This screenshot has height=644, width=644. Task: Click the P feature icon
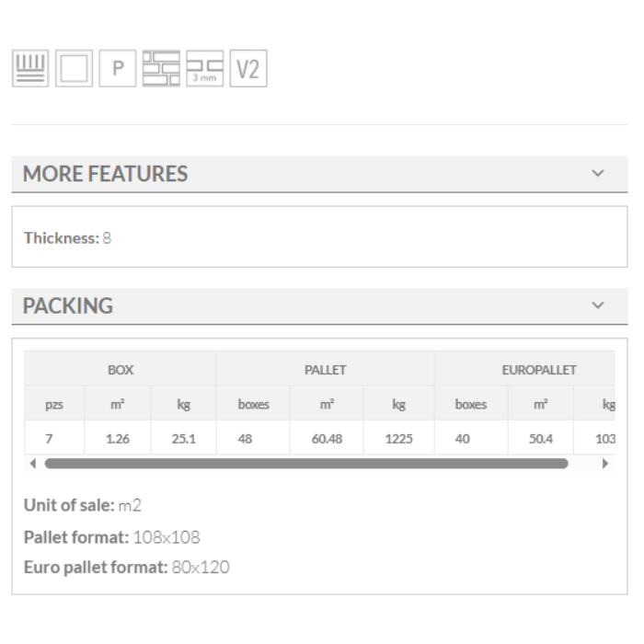pos(118,69)
